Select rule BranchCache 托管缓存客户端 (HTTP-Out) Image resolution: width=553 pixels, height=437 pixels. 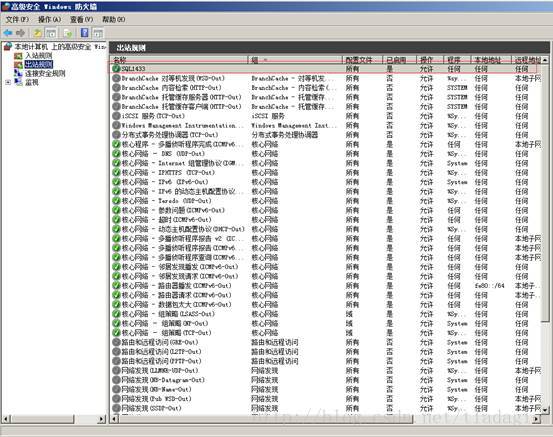point(182,107)
